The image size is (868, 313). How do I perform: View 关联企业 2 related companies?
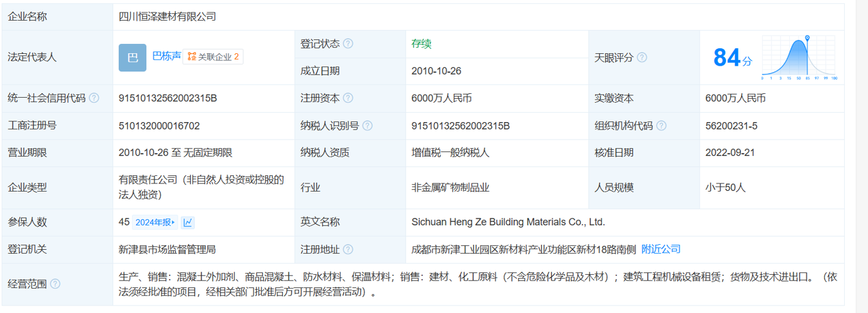coord(213,56)
